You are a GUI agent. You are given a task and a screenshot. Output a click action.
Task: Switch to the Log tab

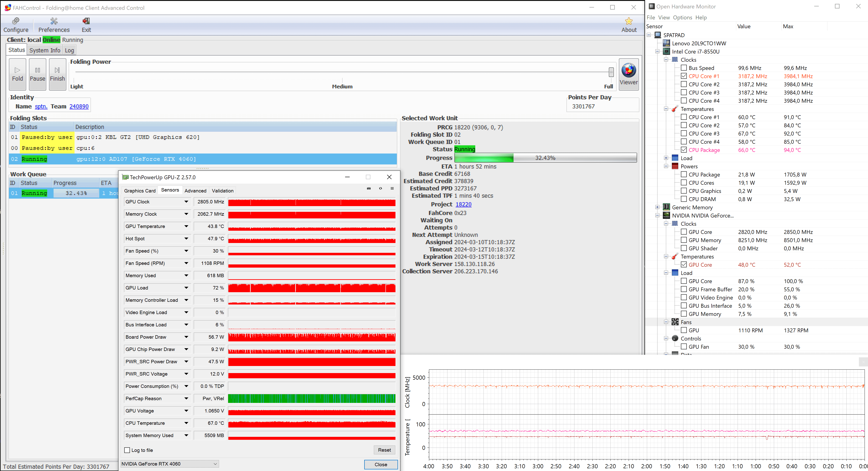click(70, 50)
